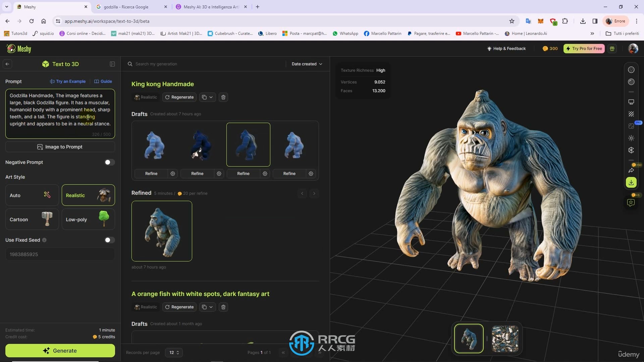This screenshot has height=362, width=644.
Task: Click the PRO-labeled icon in viewer toolbar
Action: pyautogui.click(x=631, y=126)
